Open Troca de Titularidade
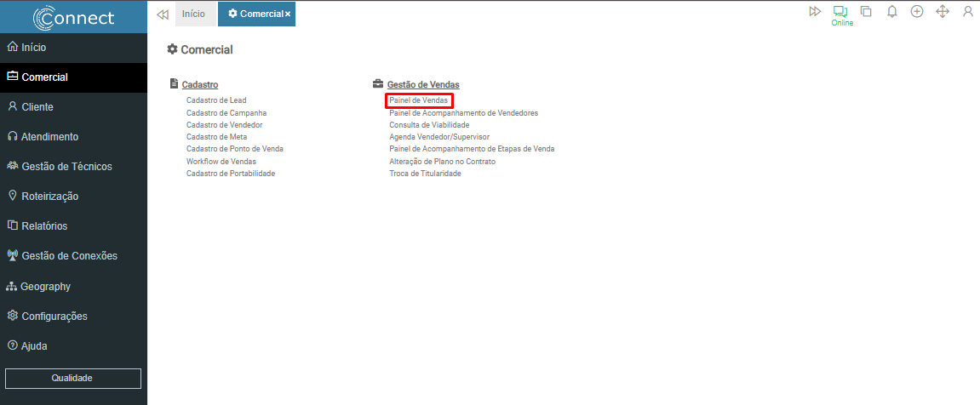The image size is (980, 405). [425, 174]
